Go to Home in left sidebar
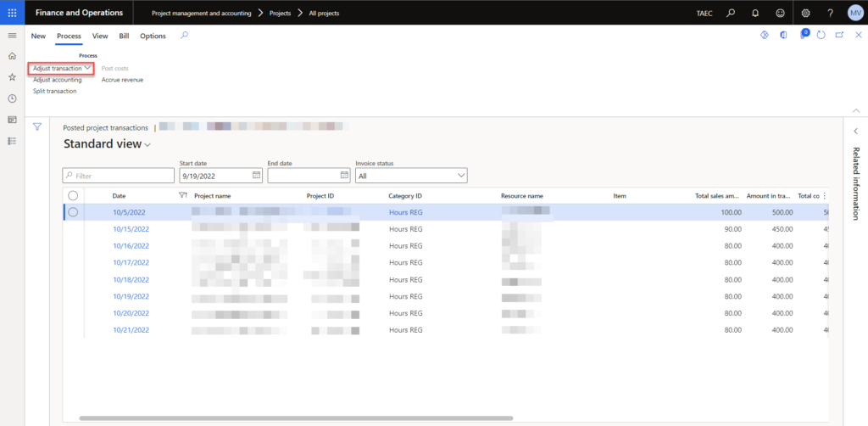This screenshot has width=868, height=426. coord(12,56)
